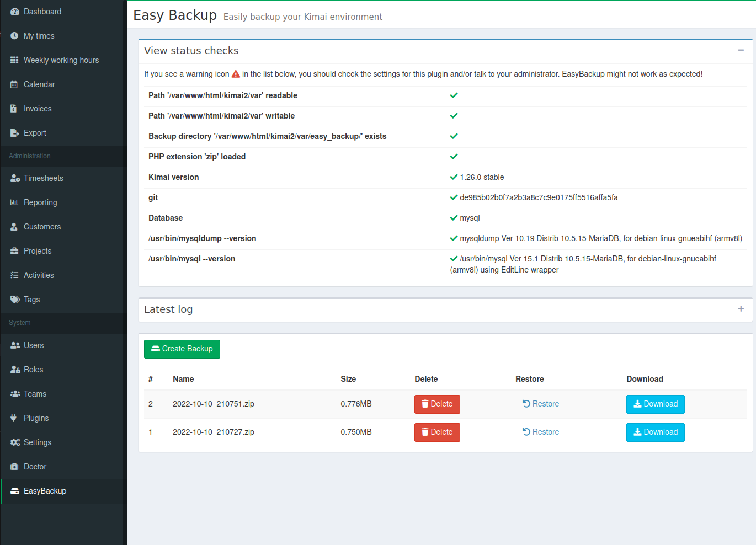The image size is (756, 545).
Task: Click the Customers person icon
Action: pyautogui.click(x=15, y=227)
